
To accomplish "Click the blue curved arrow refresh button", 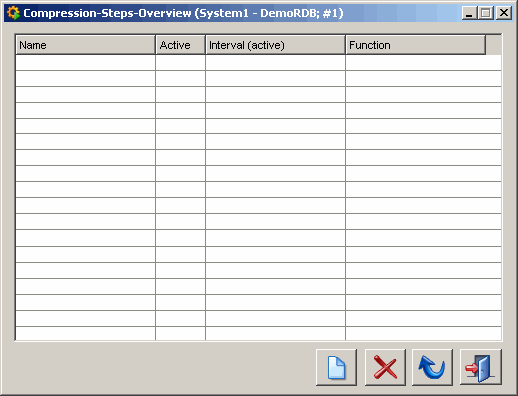I will 432,367.
